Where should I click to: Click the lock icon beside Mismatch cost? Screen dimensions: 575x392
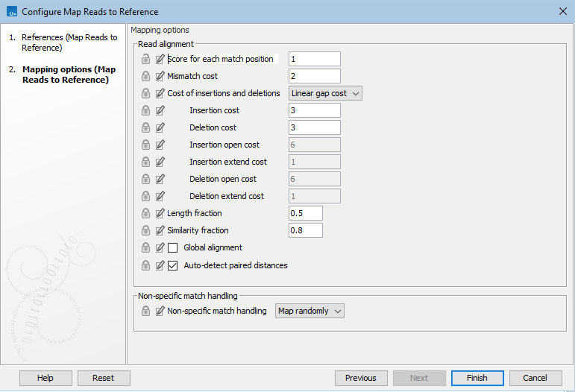(146, 76)
